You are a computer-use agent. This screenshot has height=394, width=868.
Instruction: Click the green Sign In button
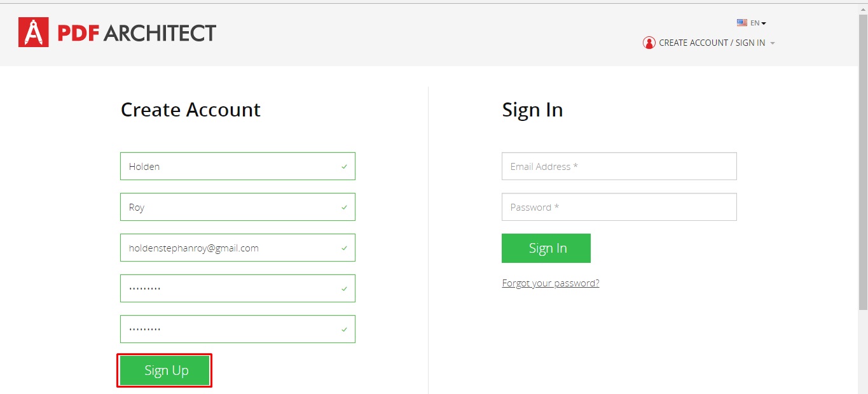(x=546, y=248)
